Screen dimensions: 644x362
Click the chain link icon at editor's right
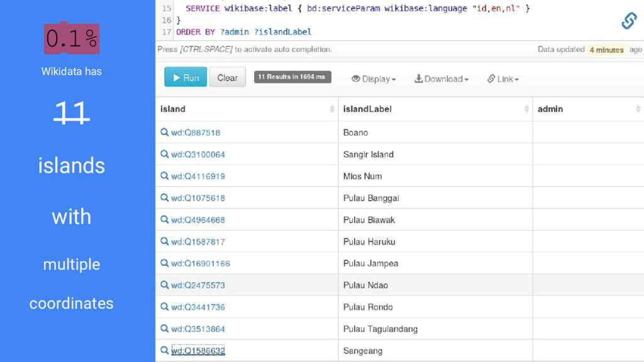pyautogui.click(x=629, y=21)
